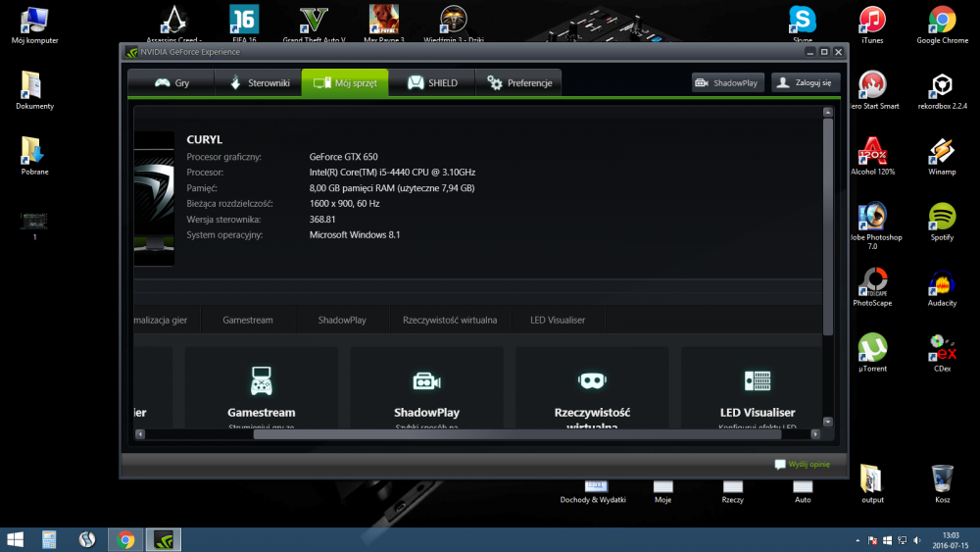Select the Kosz recycle bin icon
The width and height of the screenshot is (980, 552).
pyautogui.click(x=943, y=484)
